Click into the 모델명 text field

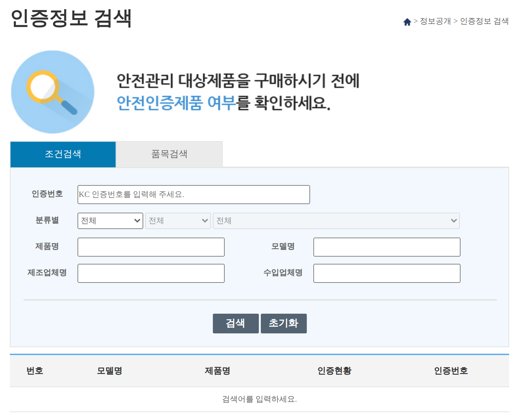(387, 247)
